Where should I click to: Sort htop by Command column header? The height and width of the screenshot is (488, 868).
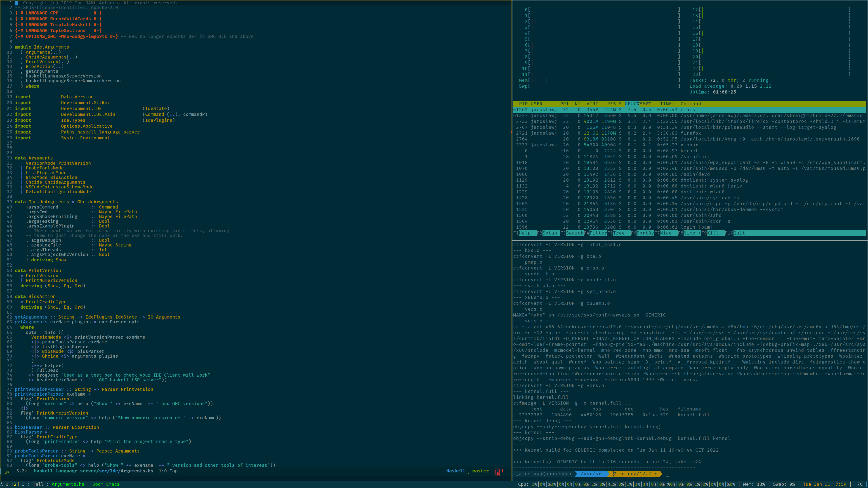click(x=690, y=104)
